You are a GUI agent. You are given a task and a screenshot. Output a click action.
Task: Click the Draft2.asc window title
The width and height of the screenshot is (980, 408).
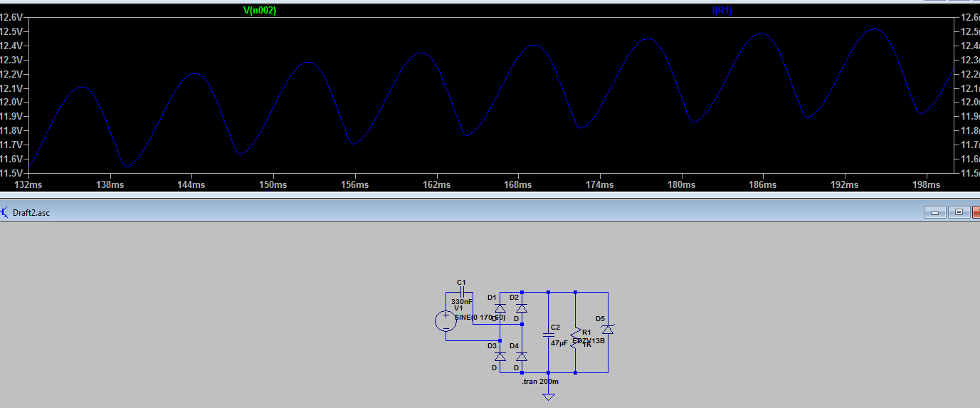(x=31, y=212)
